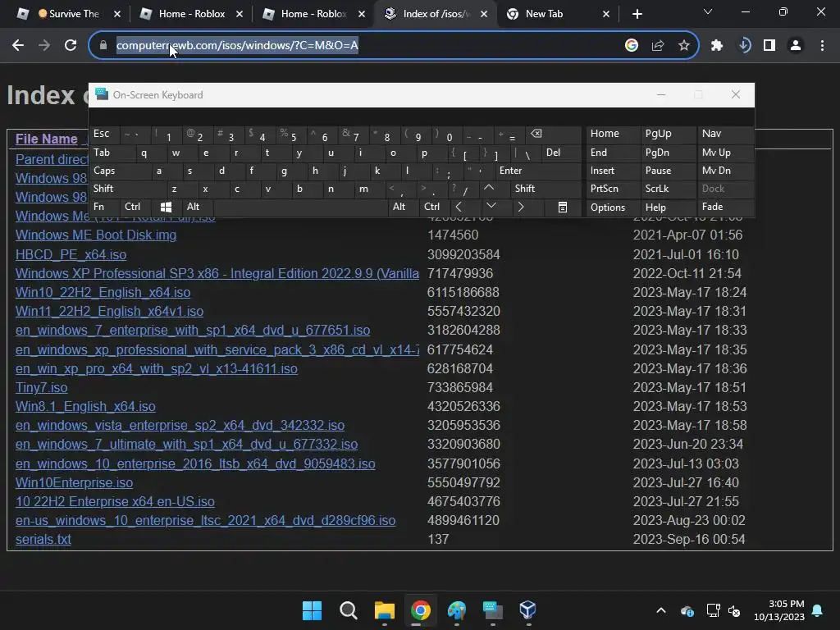The width and height of the screenshot is (840, 630).
Task: Open File Explorer from the taskbar
Action: pos(384,610)
